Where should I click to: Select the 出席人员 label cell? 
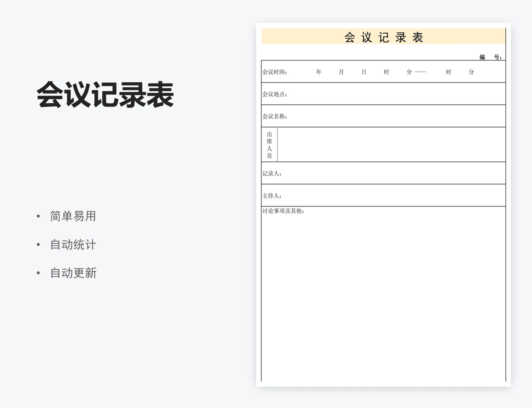click(269, 144)
